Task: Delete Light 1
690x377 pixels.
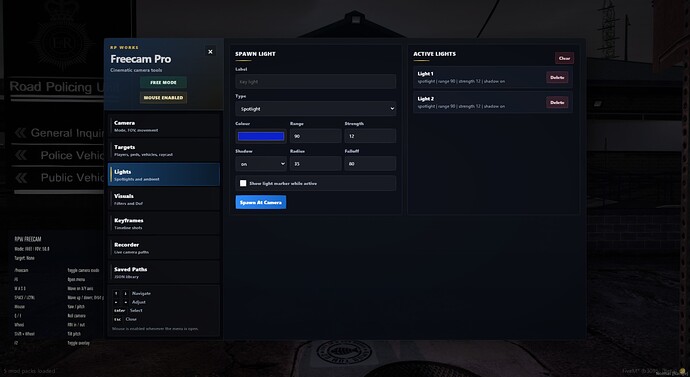Action: pos(557,77)
